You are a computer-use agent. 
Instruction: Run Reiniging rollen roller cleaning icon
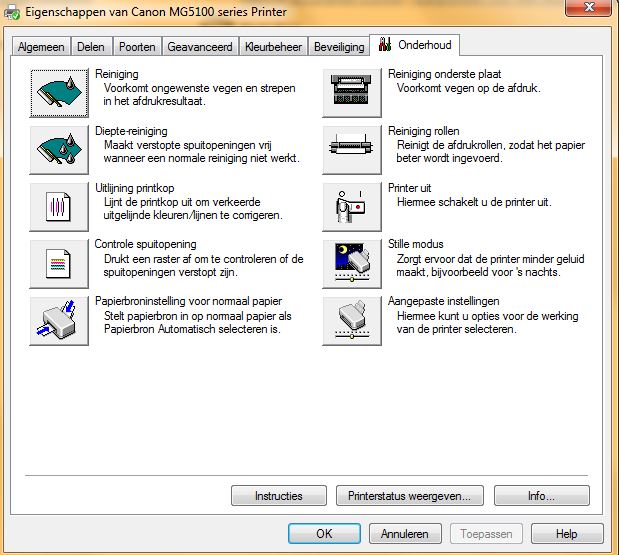pos(352,150)
